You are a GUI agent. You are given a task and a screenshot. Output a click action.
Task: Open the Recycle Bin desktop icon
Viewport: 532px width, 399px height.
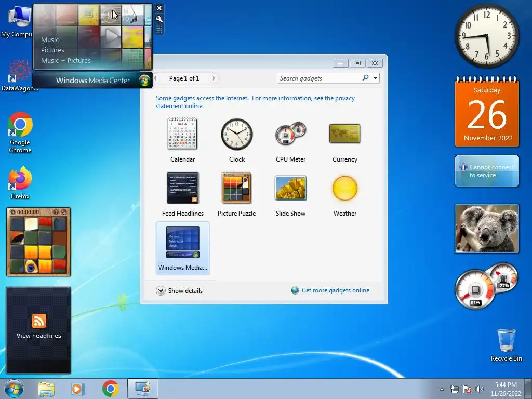506,345
